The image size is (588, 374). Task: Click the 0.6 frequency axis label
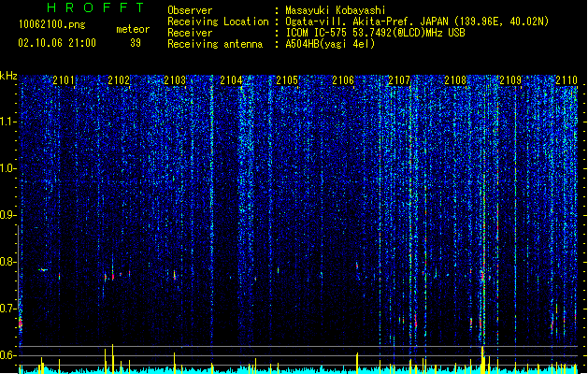point(7,355)
